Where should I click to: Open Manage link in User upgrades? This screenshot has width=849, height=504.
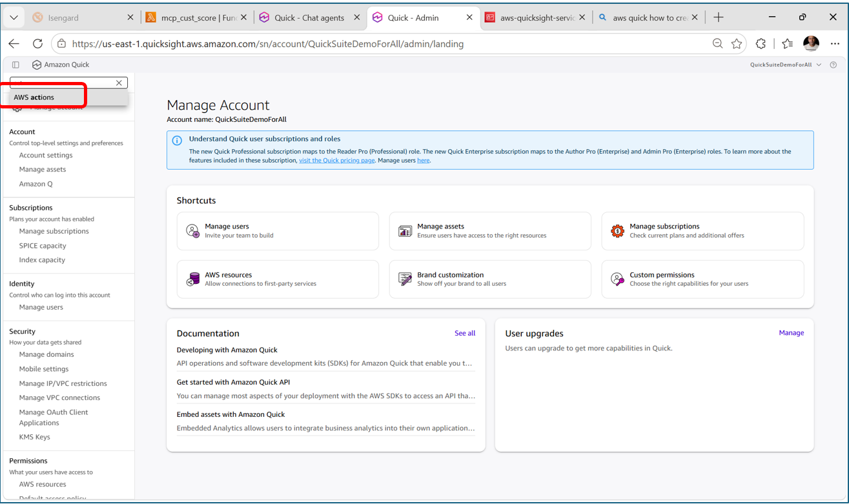coord(791,333)
